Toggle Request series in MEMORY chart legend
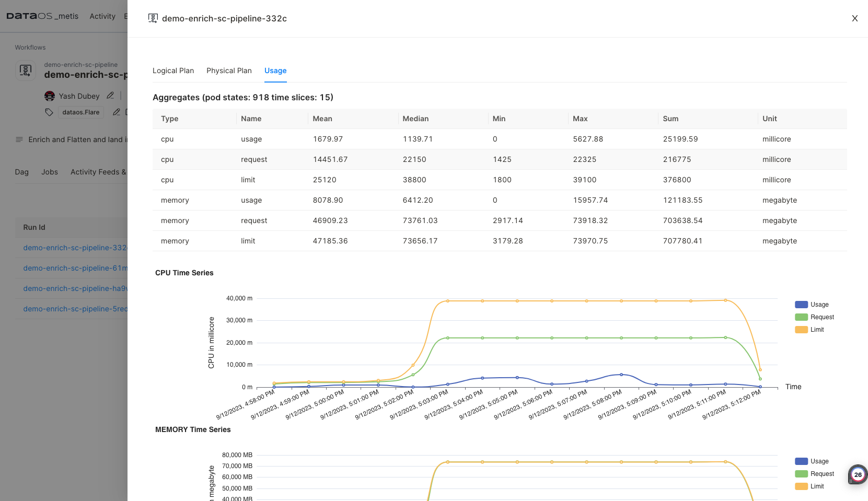Viewport: 868px width, 501px height. tap(814, 474)
